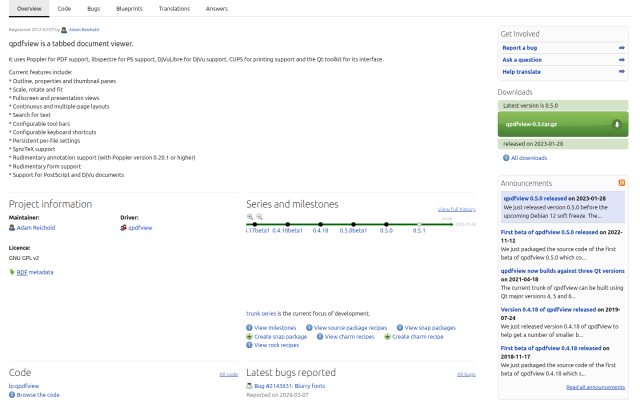Click info icon beside View rock recipes
640x400 pixels.
tap(249, 345)
